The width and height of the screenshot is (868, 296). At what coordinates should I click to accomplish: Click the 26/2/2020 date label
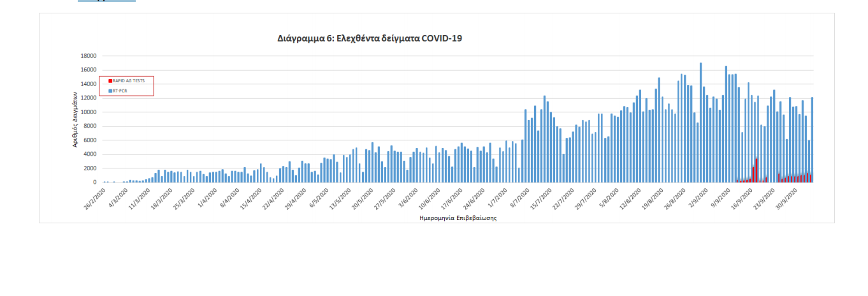[x=94, y=198]
